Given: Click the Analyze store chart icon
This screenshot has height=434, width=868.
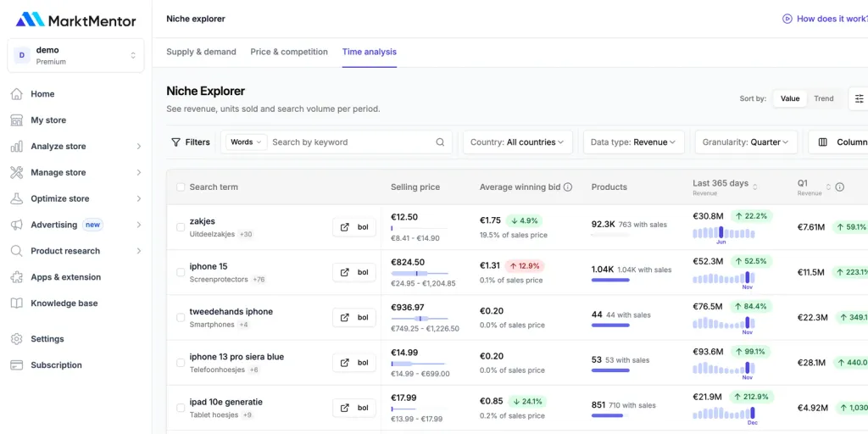Looking at the screenshot, I should pos(17,146).
